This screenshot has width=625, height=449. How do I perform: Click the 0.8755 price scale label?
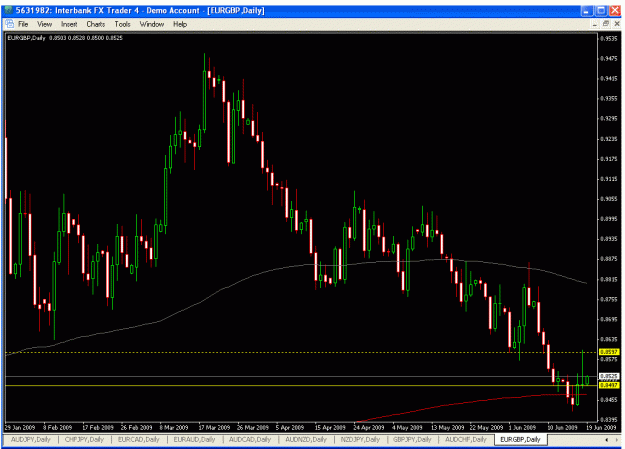click(x=609, y=299)
